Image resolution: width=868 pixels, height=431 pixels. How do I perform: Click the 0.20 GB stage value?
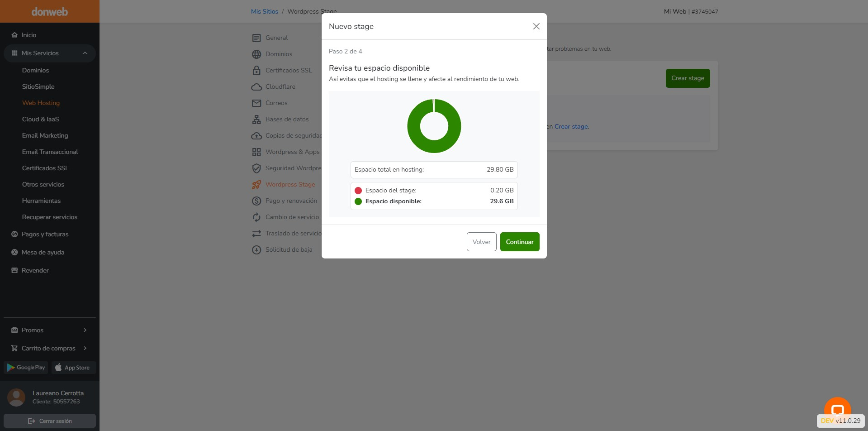click(x=502, y=190)
